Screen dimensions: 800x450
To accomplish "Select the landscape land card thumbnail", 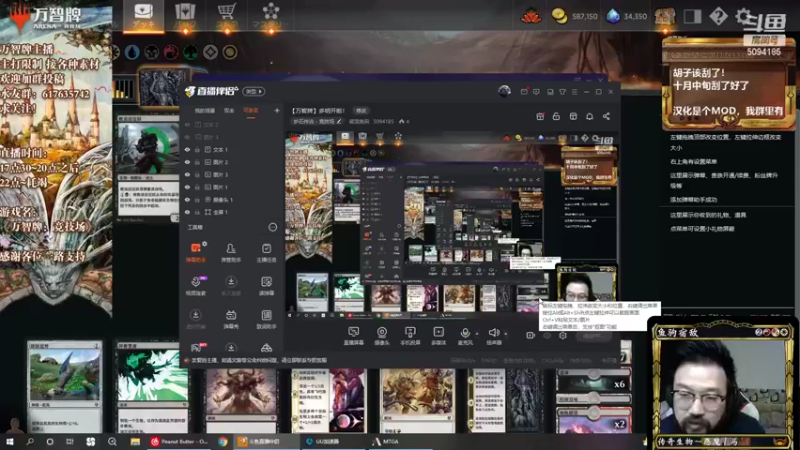I will [65, 387].
